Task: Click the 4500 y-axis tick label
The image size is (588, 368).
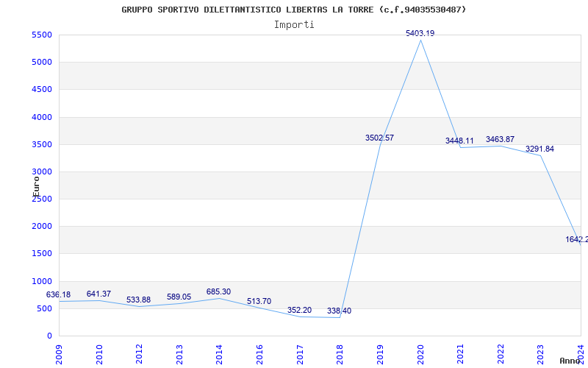Action: [42, 89]
